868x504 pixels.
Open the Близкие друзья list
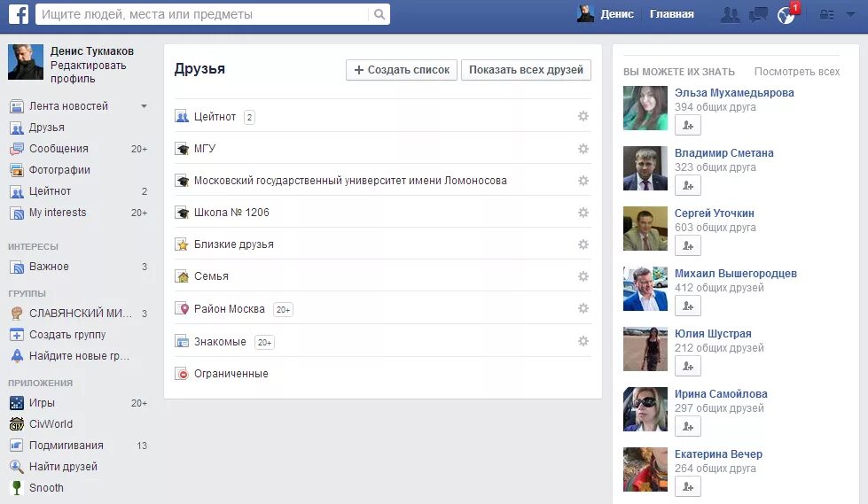click(233, 244)
